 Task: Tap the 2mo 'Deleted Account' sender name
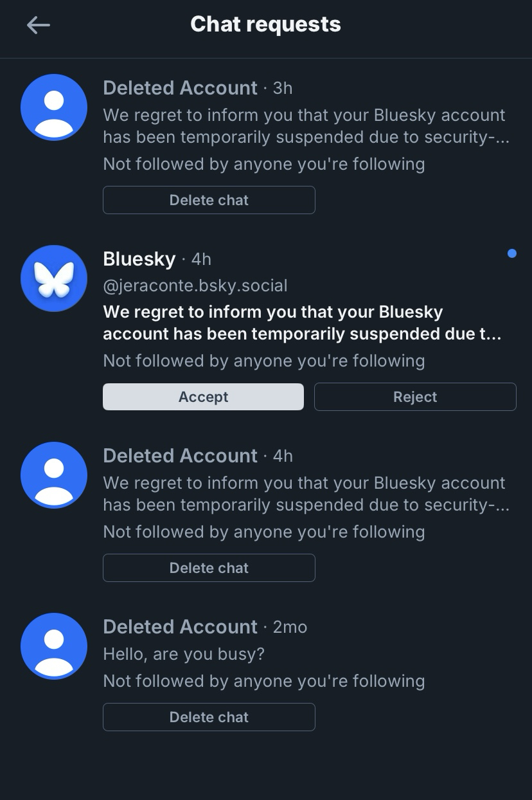click(x=180, y=626)
